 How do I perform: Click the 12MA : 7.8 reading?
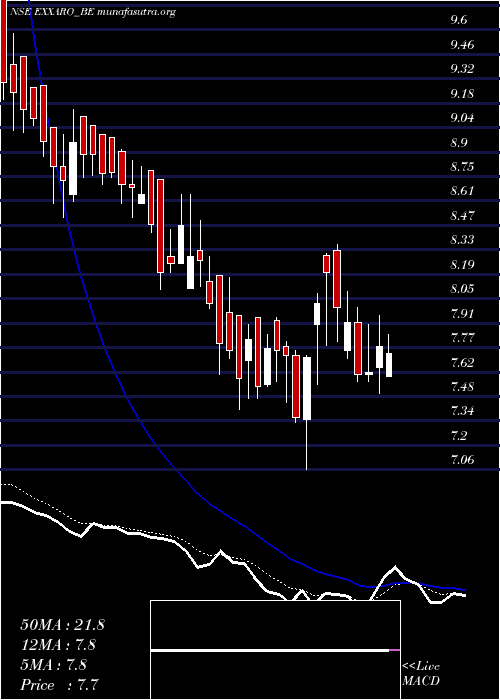click(x=58, y=645)
